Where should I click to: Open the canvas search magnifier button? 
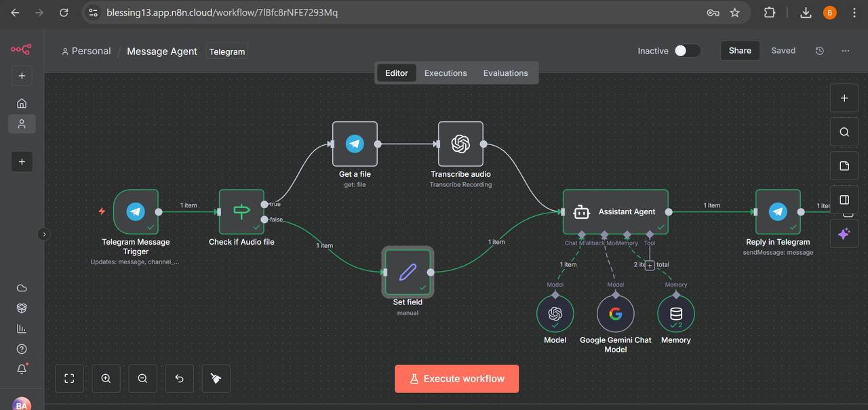[x=844, y=132]
